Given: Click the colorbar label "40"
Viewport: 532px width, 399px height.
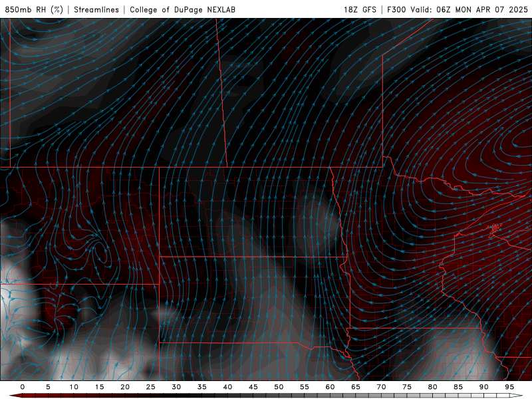Looking at the screenshot, I should tap(227, 387).
